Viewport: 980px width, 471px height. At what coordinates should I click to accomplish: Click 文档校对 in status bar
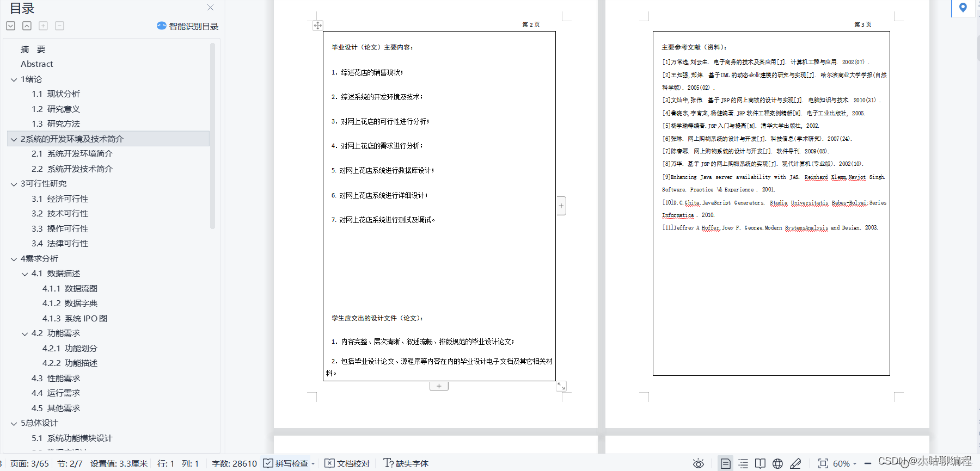click(347, 463)
